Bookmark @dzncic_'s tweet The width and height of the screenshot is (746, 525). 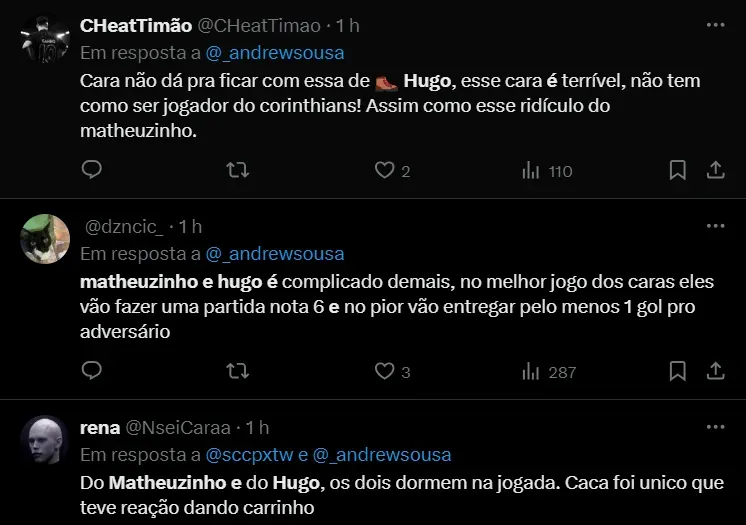pyautogui.click(x=677, y=372)
